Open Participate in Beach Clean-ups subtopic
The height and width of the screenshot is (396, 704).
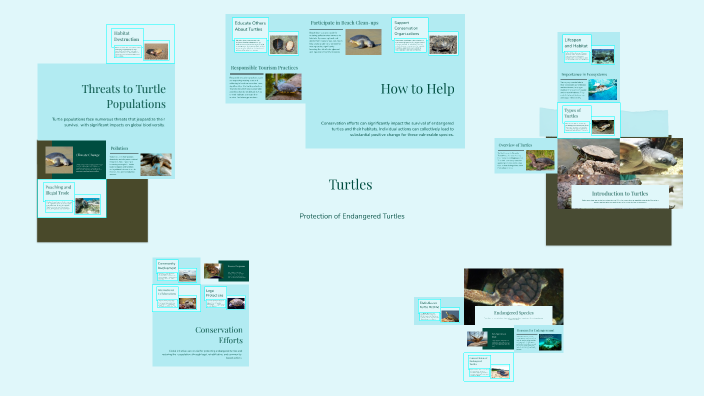click(344, 22)
